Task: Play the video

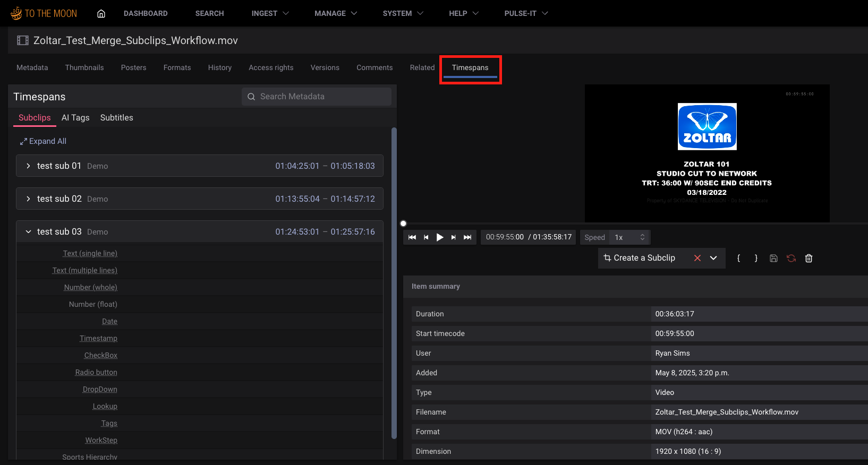Action: pos(440,237)
